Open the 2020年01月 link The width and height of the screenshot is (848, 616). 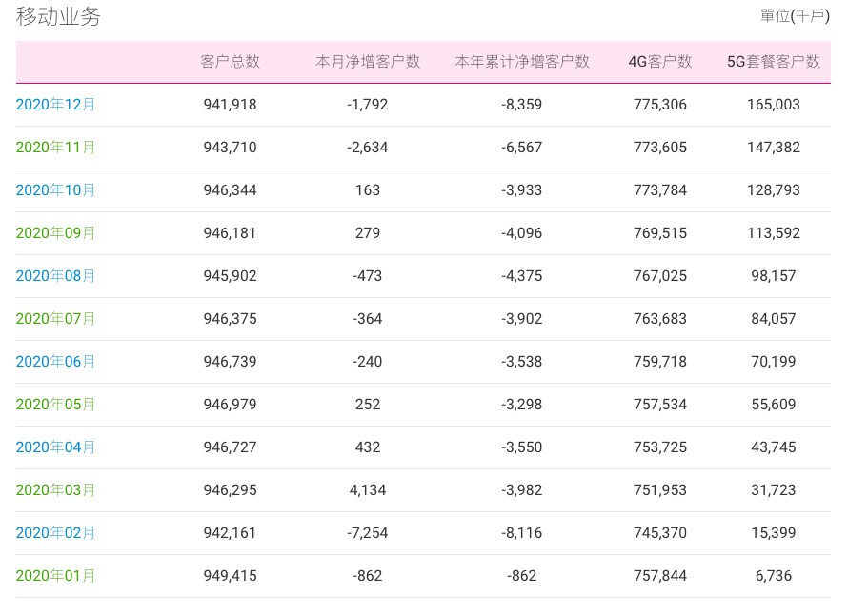pos(55,576)
